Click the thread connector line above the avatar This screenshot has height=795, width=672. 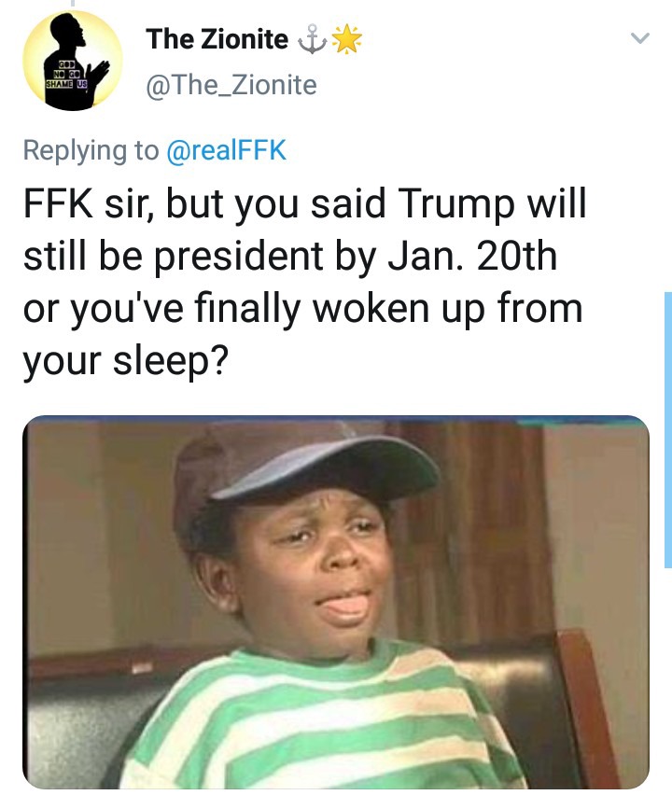pos(73,3)
